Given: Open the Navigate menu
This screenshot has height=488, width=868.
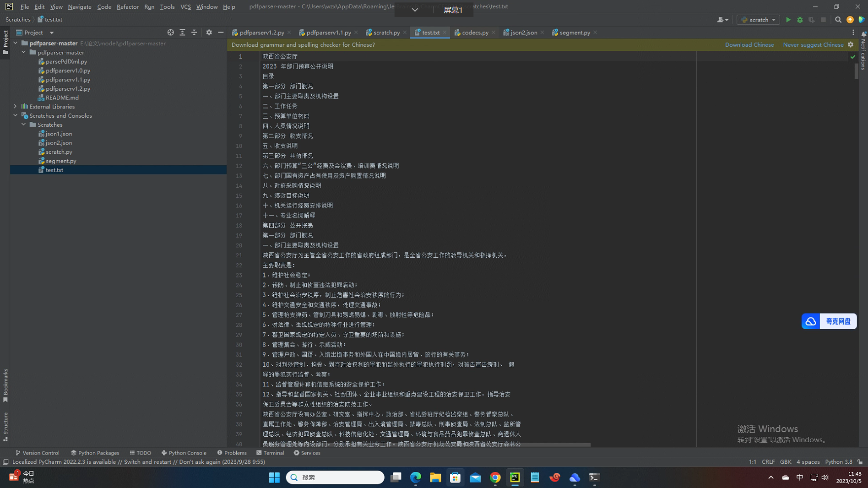Looking at the screenshot, I should point(79,7).
